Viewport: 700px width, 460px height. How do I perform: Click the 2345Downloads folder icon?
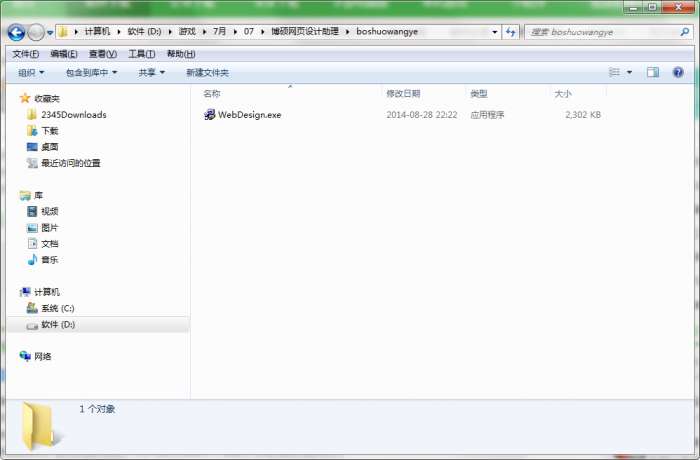[32, 115]
